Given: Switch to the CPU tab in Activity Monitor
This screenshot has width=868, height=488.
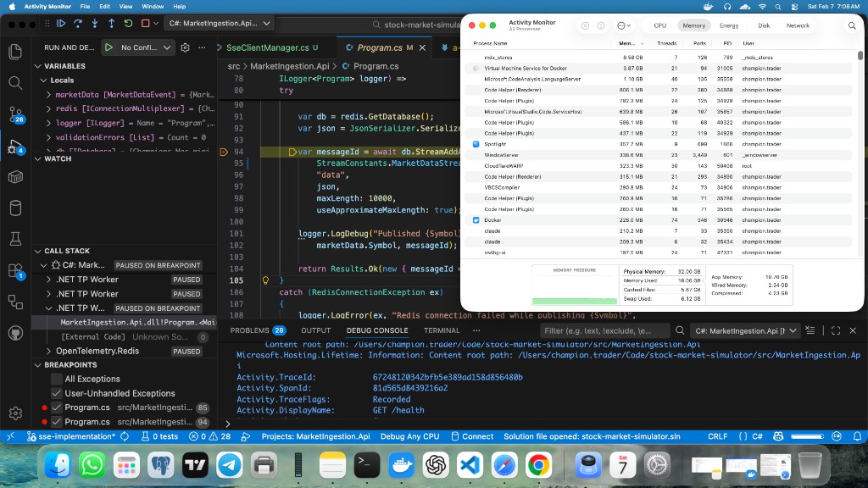Looking at the screenshot, I should 659,25.
